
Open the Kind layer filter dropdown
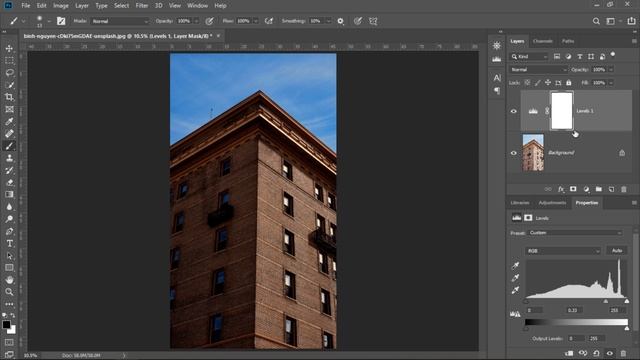(x=529, y=57)
